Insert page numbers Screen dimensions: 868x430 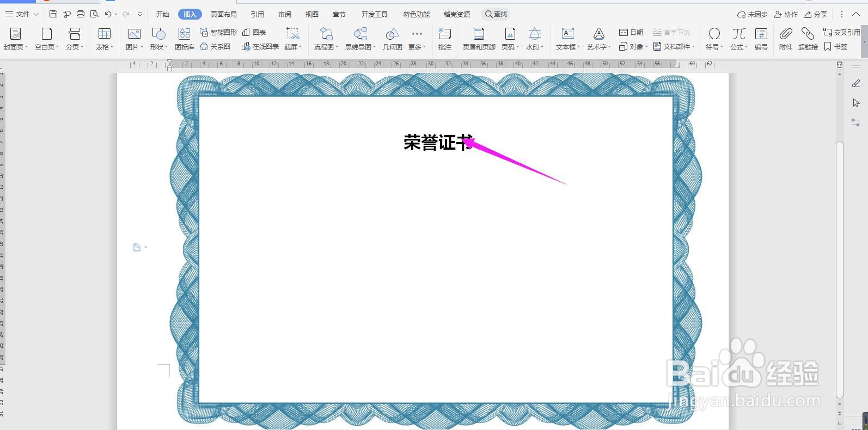click(x=510, y=39)
